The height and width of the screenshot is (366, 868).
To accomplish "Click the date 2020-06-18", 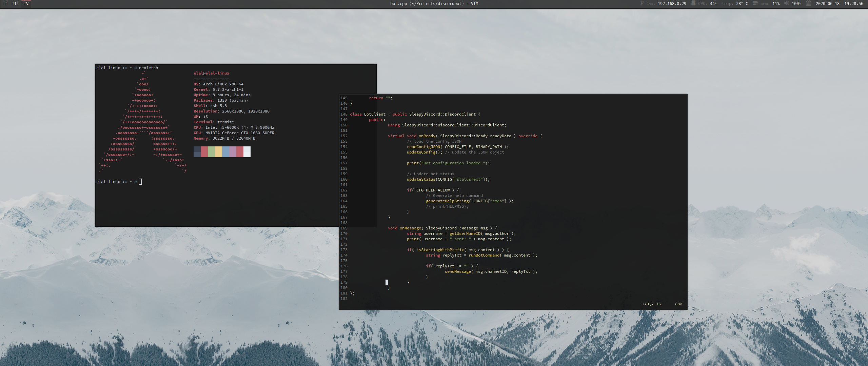I will coord(828,4).
